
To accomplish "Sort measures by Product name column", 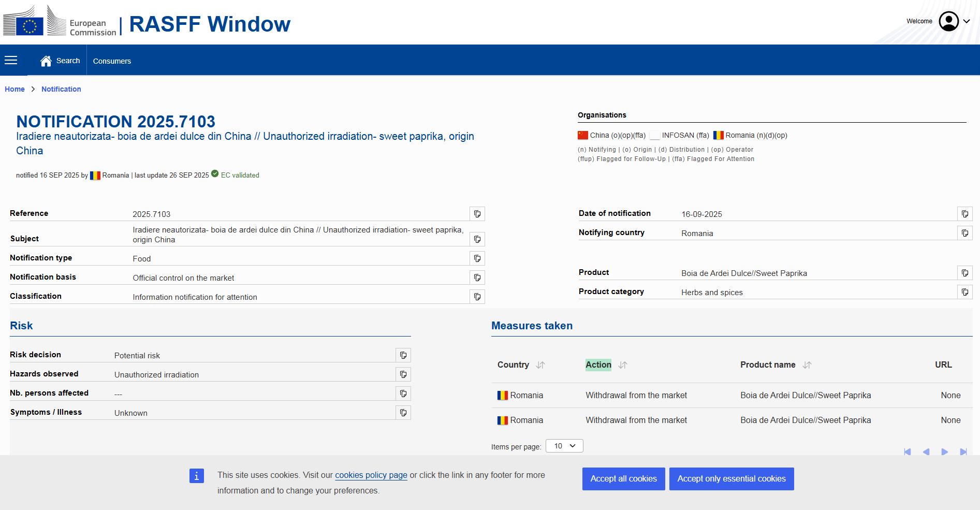I will (x=807, y=365).
